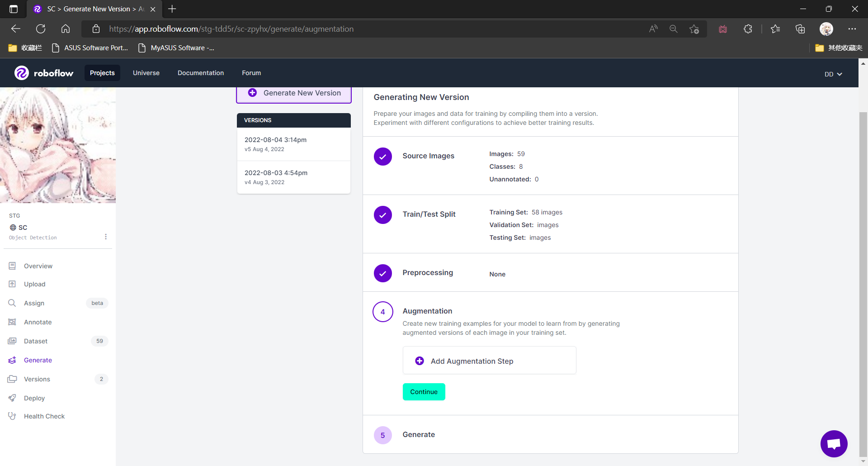Click the Roboflow logo icon
Image resolution: width=868 pixels, height=466 pixels.
21,73
